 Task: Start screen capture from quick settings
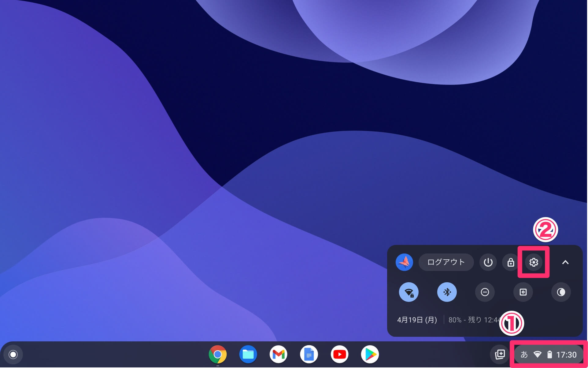523,292
